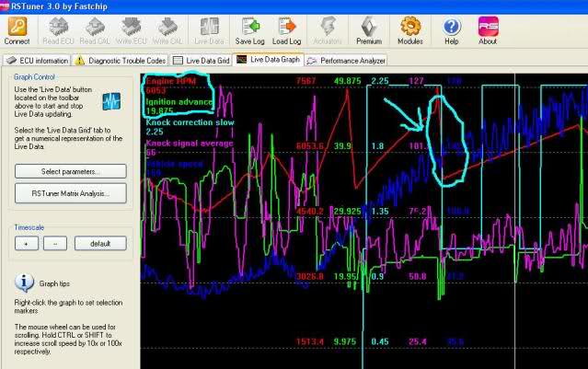This screenshot has height=369, width=588.
Task: Click the 49.875 ignition scale value
Action: tap(347, 81)
